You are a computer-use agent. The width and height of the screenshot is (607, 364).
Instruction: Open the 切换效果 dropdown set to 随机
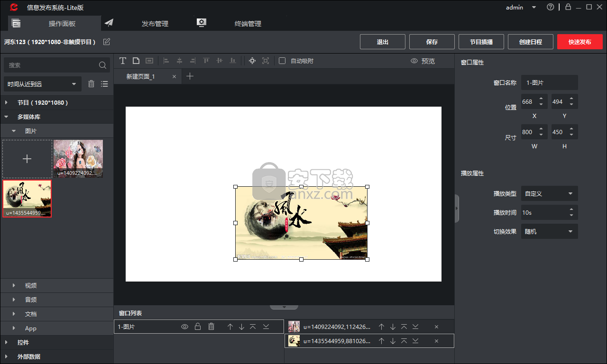(550, 231)
